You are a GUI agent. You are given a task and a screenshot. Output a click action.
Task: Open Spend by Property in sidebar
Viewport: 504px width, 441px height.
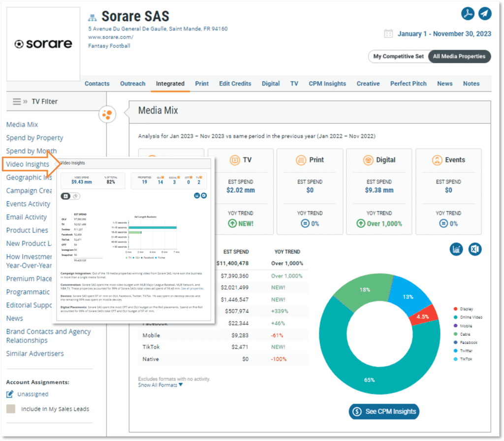click(35, 138)
